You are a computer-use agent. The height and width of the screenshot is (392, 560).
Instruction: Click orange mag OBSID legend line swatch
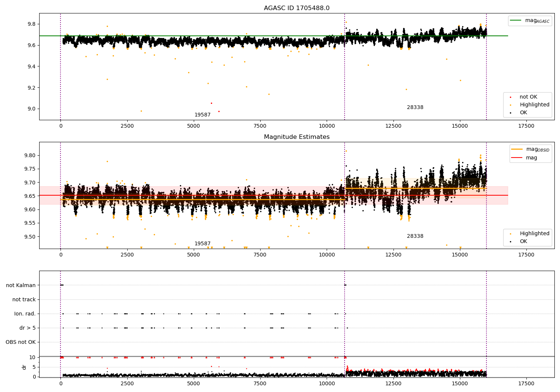click(517, 149)
